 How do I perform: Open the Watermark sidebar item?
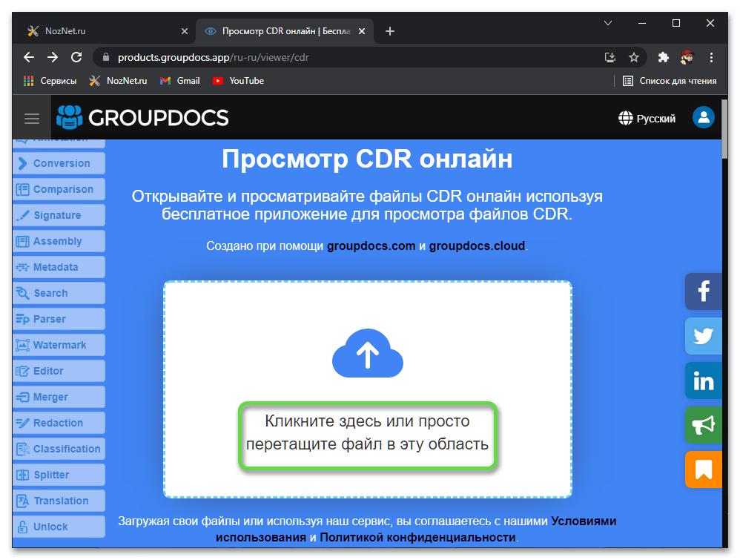tap(59, 345)
